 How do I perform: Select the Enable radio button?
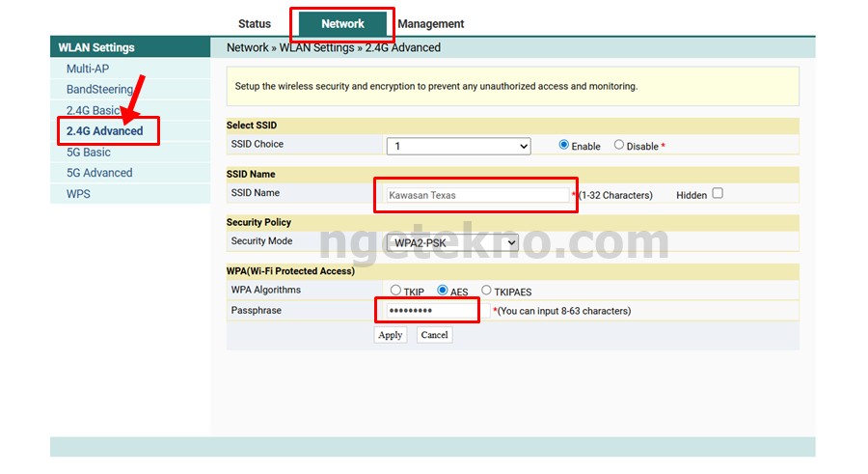point(564,146)
